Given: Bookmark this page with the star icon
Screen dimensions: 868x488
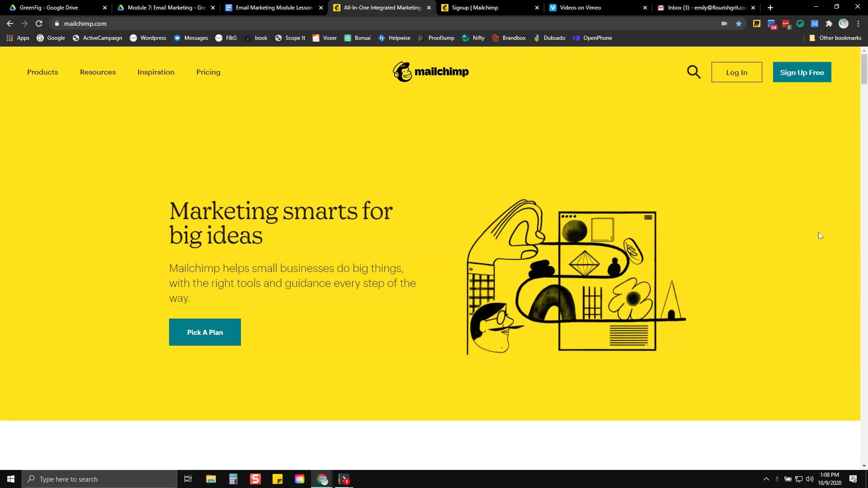Looking at the screenshot, I should tap(739, 23).
